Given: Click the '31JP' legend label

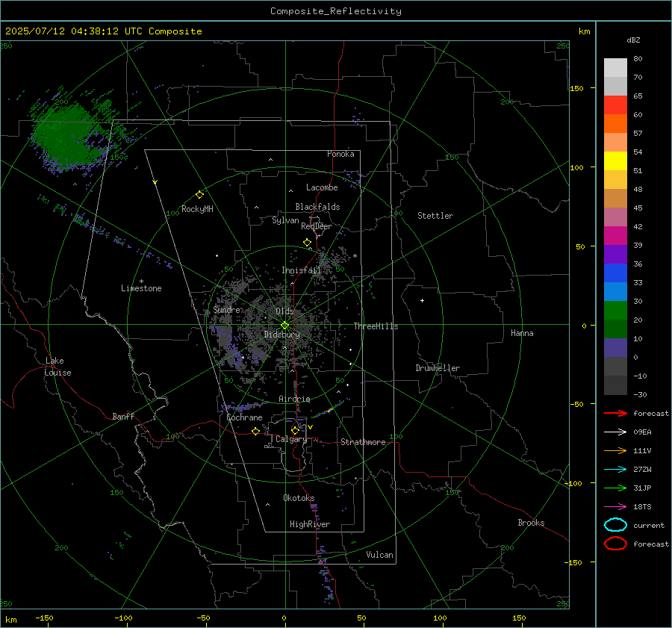Looking at the screenshot, I should tap(642, 488).
